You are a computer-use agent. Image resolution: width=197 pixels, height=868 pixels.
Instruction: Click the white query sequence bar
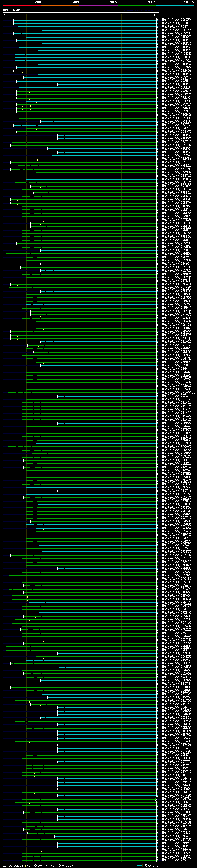click(81, 13)
